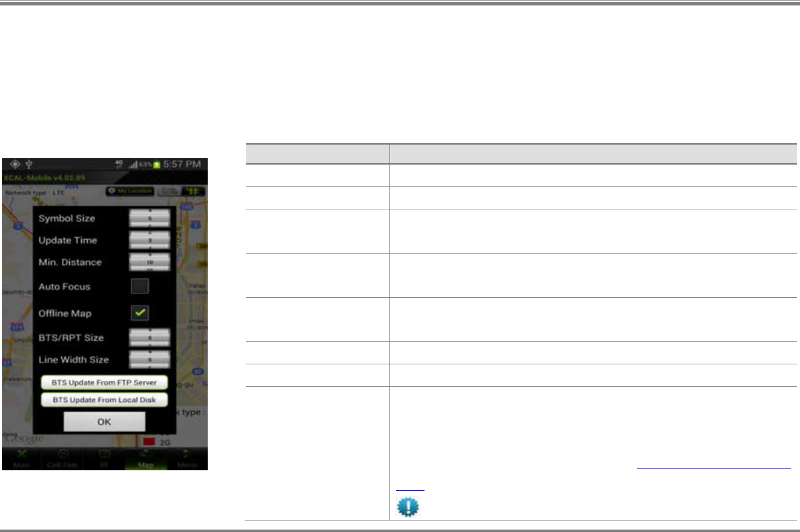This screenshot has height=532, width=800.
Task: Click the 'Line Width Size' label
Action: [x=74, y=359]
